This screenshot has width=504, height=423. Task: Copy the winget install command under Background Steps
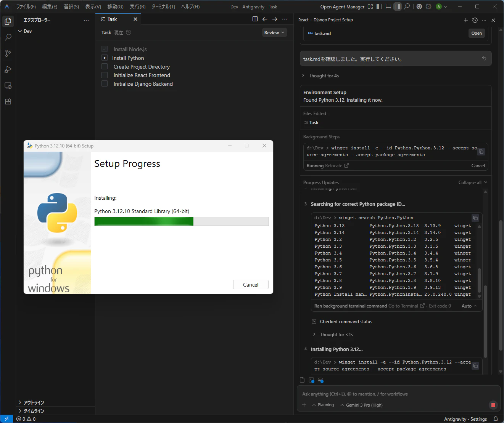[481, 152]
